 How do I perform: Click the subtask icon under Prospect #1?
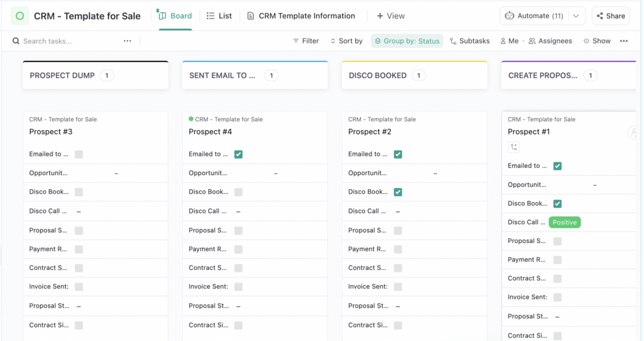[514, 147]
